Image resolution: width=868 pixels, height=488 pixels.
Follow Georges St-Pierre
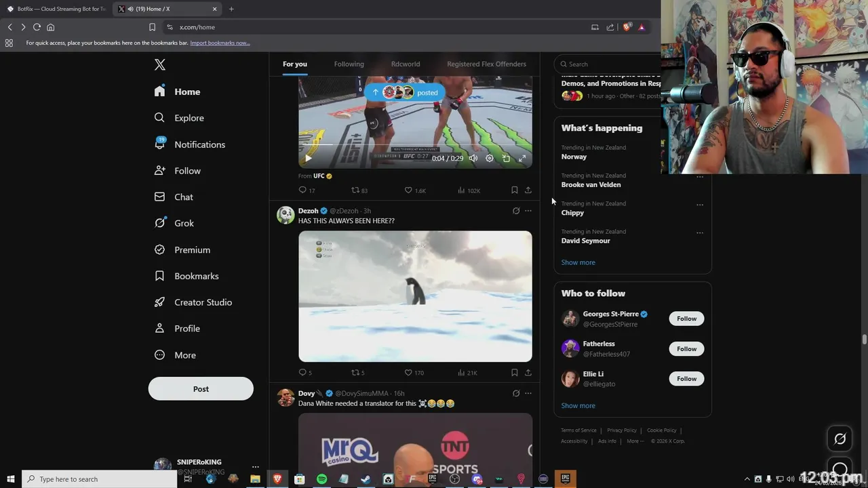click(x=686, y=319)
